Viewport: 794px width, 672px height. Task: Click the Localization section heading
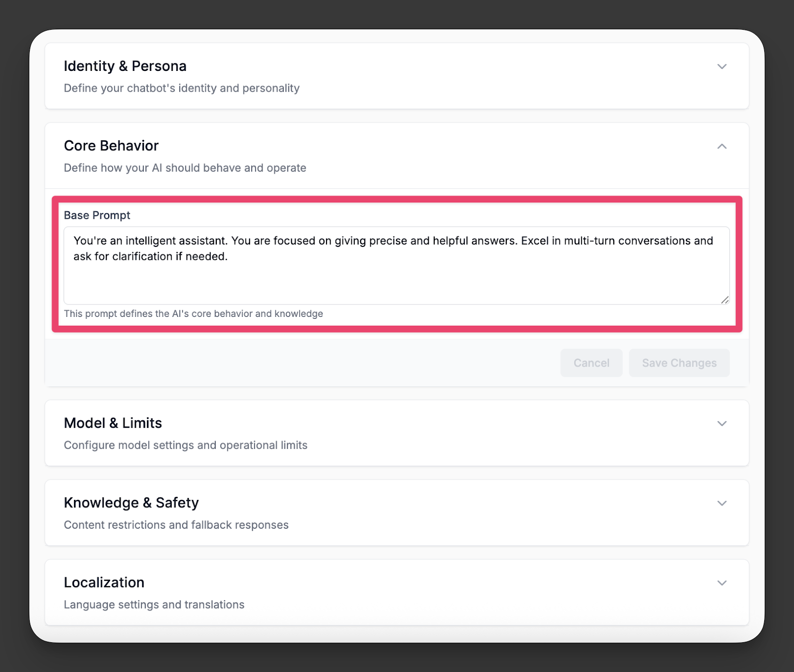pyautogui.click(x=104, y=582)
